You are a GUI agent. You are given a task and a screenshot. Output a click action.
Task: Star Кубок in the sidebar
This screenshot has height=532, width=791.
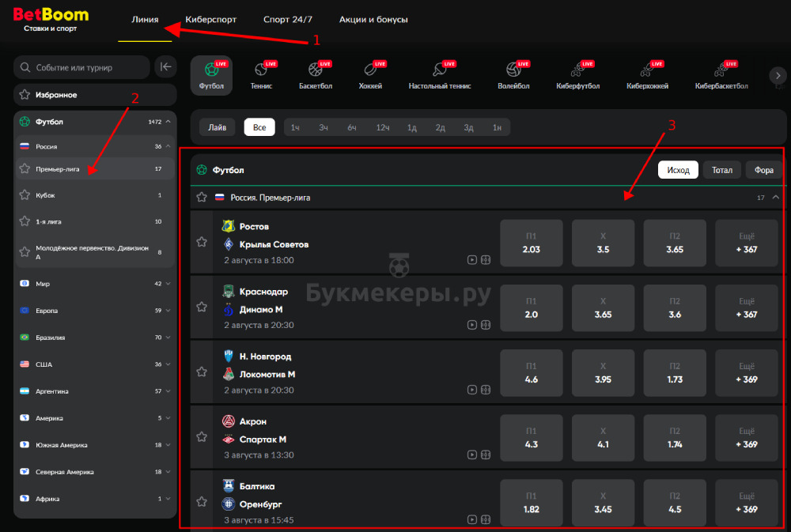(x=25, y=194)
